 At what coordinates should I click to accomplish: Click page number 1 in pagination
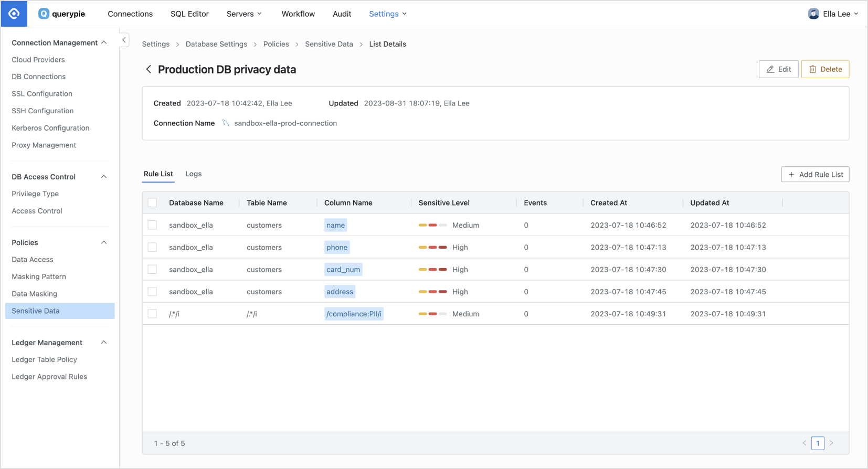[x=818, y=443]
